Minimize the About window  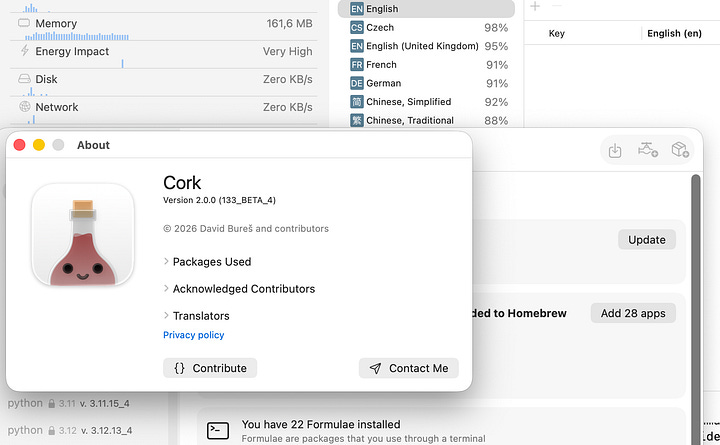[x=39, y=145]
